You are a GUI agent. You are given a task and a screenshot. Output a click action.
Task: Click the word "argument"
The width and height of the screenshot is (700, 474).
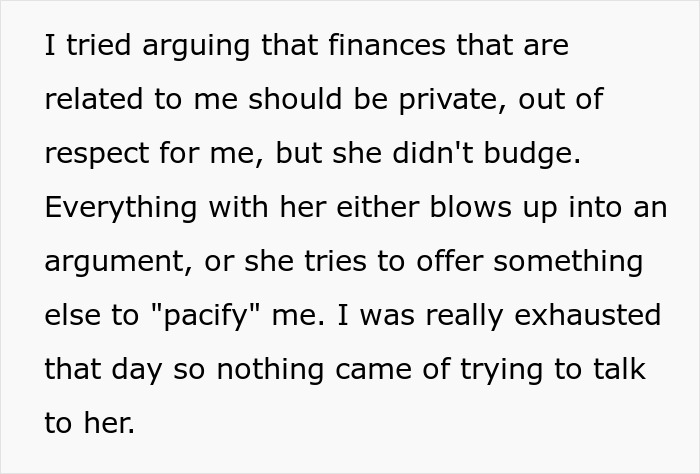tap(103, 262)
